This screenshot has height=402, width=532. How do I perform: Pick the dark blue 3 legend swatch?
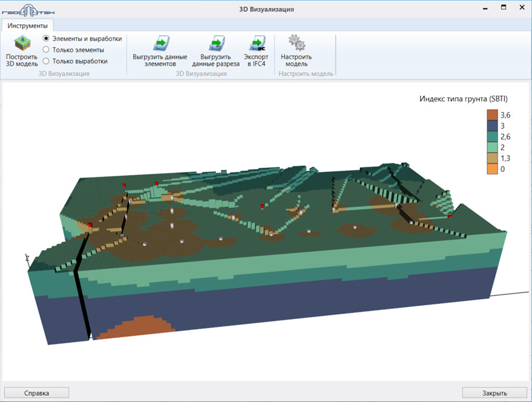492,125
